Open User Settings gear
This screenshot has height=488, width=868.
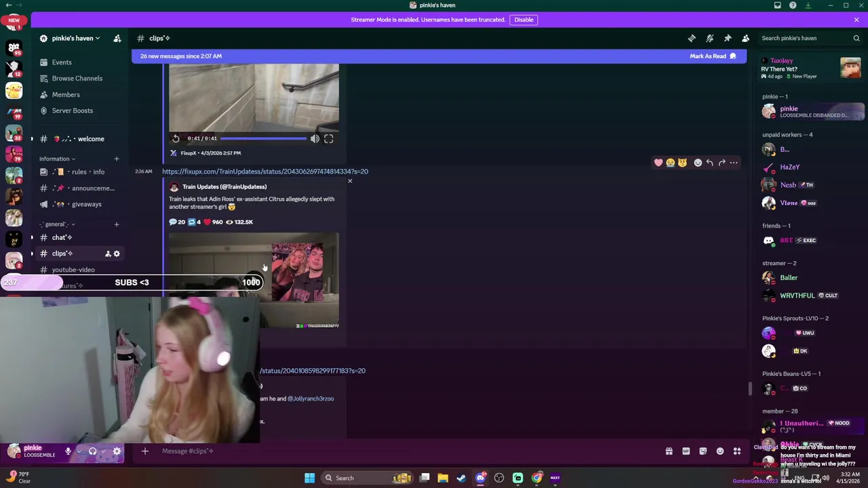pyautogui.click(x=117, y=451)
